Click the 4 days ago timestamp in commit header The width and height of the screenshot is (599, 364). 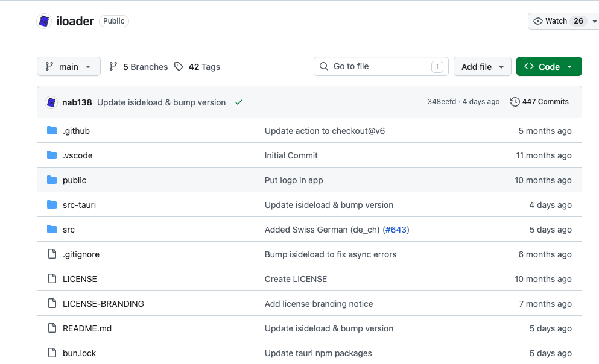pos(481,101)
